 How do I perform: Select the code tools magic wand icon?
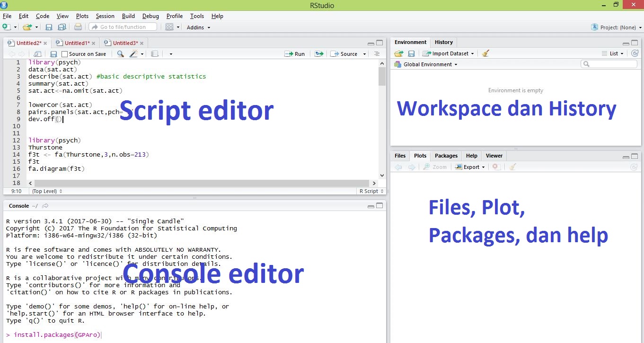[x=134, y=53]
